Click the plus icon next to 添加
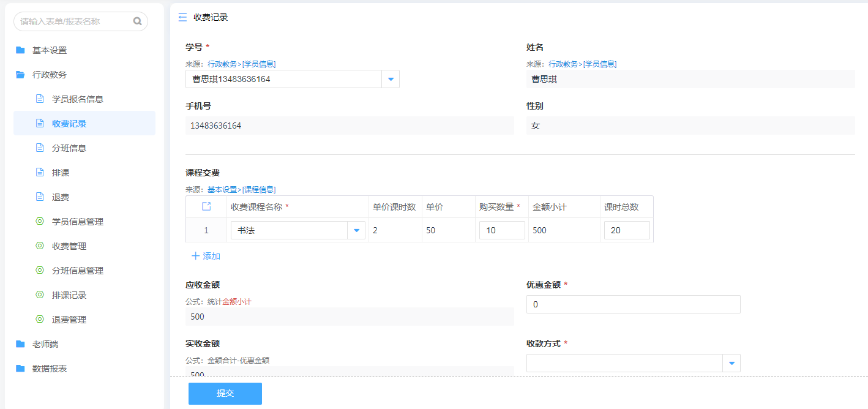868x409 pixels. 195,256
